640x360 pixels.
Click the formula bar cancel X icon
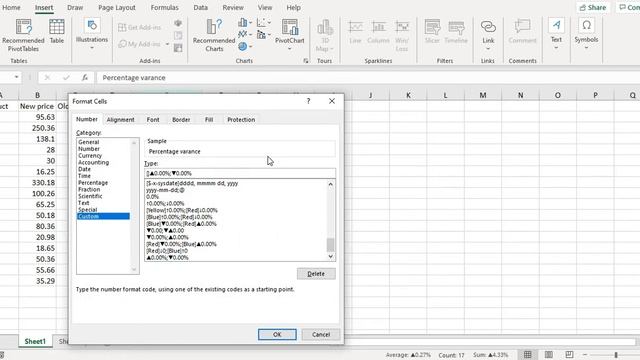point(47,78)
